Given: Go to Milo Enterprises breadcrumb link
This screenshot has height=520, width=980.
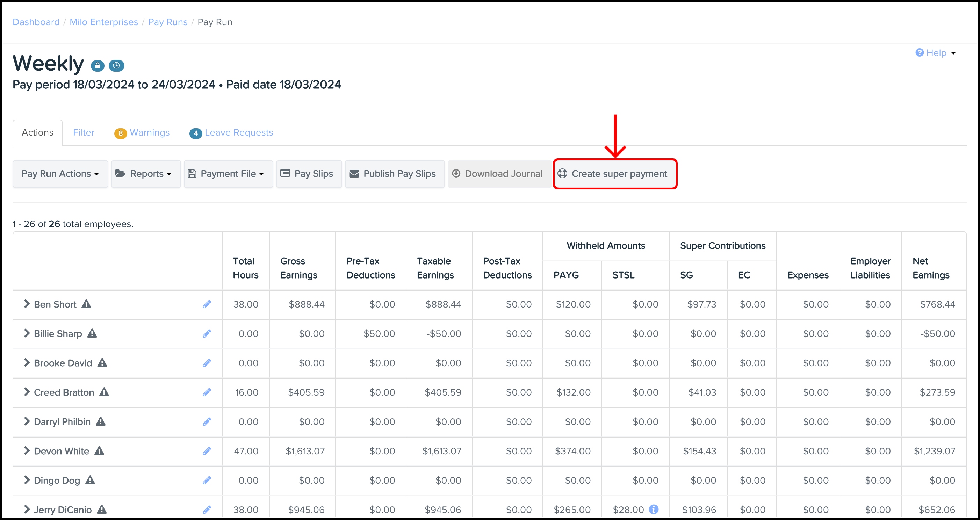Looking at the screenshot, I should pos(103,22).
